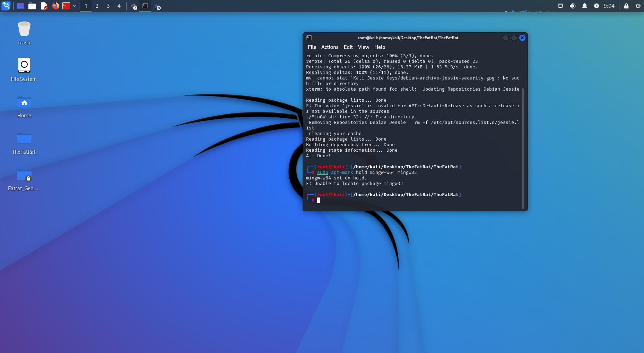Launch Firefox from the panel
This screenshot has height=353, width=644.
[x=55, y=6]
